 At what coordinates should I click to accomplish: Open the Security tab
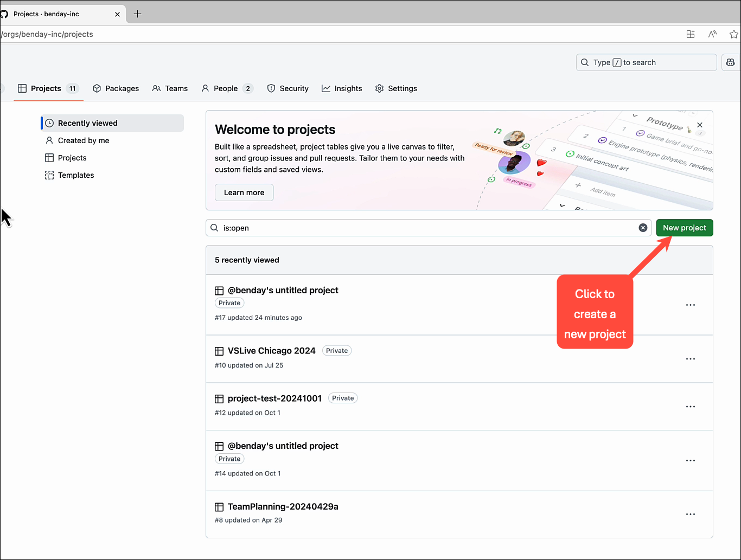pyautogui.click(x=288, y=88)
